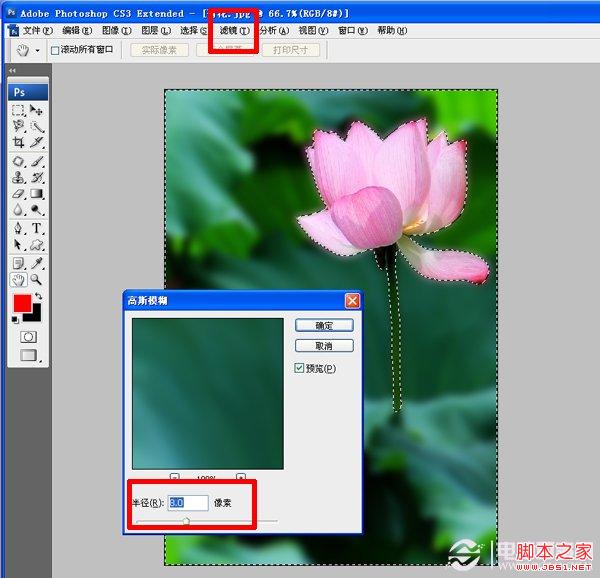
Task: Click the Ps logo atop the toolbox
Action: point(28,92)
